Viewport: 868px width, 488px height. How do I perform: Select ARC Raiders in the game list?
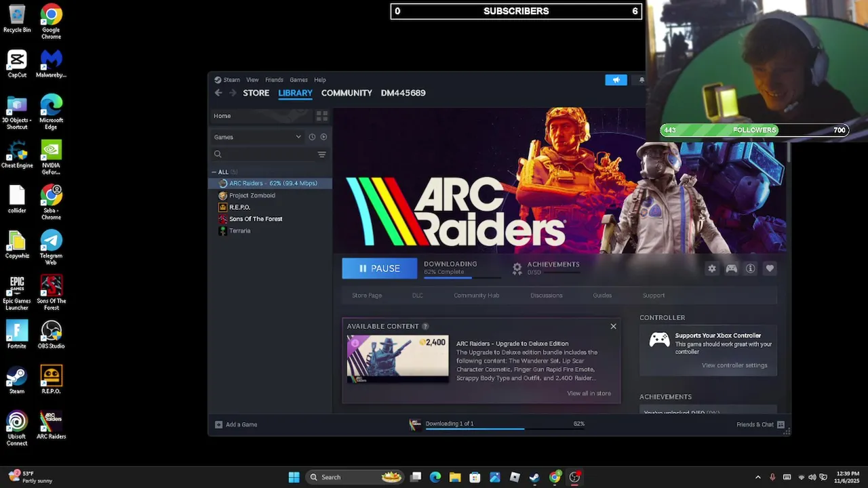pyautogui.click(x=271, y=184)
